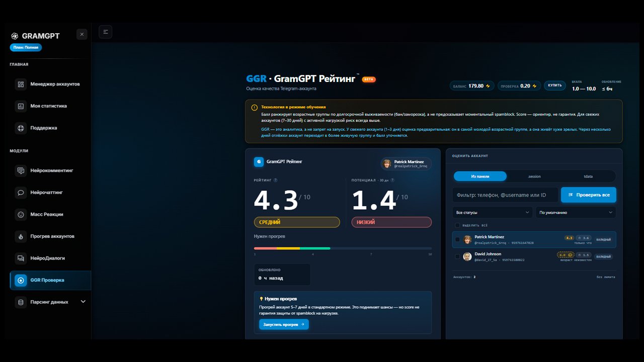Click the Средний rating label
This screenshot has height=362, width=644.
297,222
